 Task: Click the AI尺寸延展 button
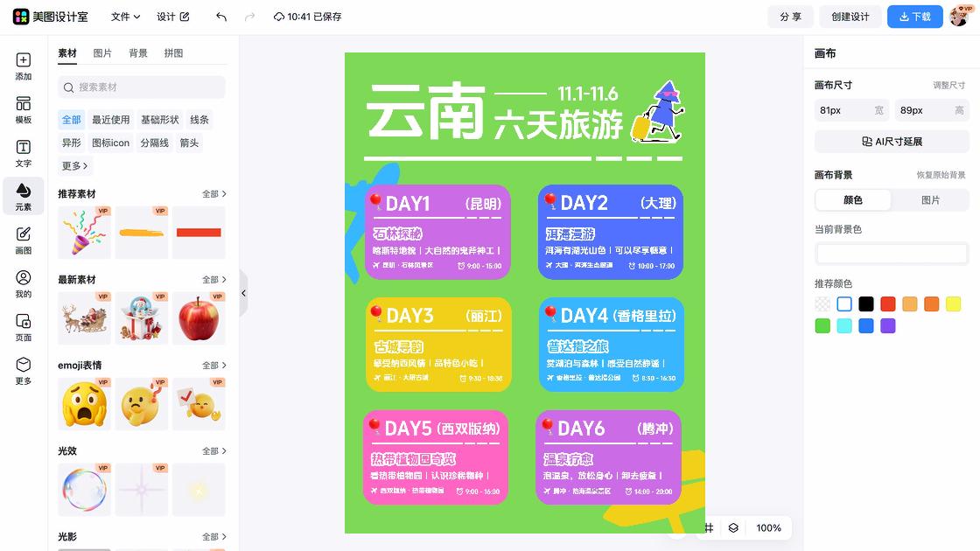click(891, 142)
